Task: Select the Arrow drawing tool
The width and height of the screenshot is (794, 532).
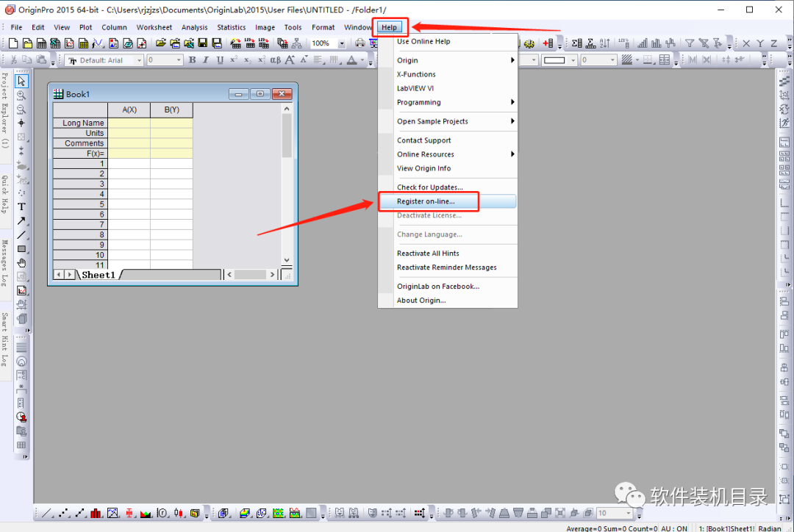Action: click(21, 221)
